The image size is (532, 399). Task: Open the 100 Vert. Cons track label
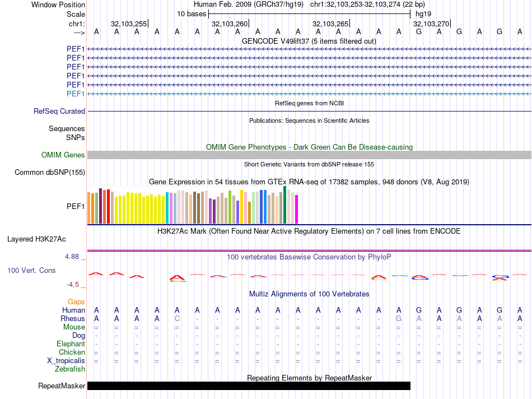(x=31, y=271)
